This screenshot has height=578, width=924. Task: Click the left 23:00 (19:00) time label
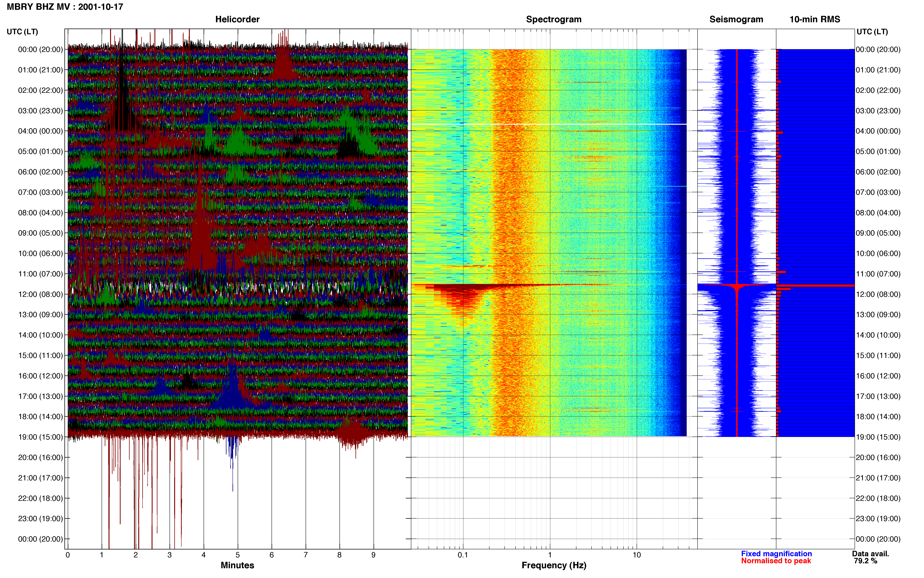point(41,518)
